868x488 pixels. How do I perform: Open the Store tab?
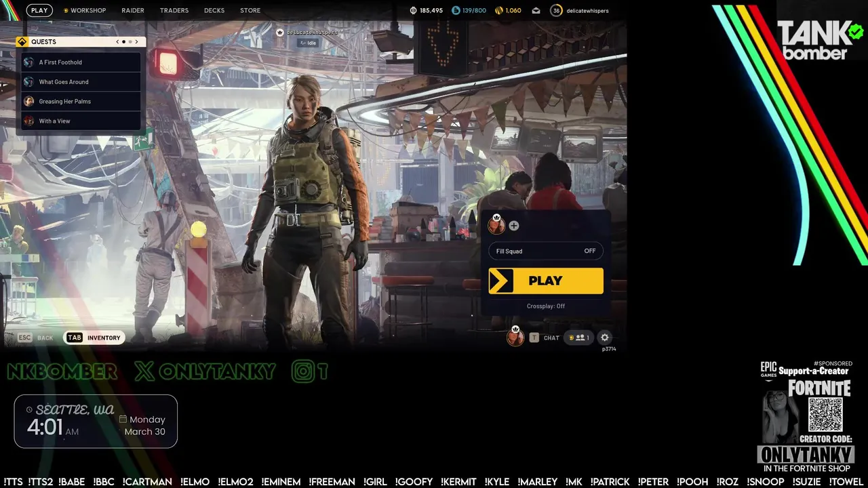250,10
